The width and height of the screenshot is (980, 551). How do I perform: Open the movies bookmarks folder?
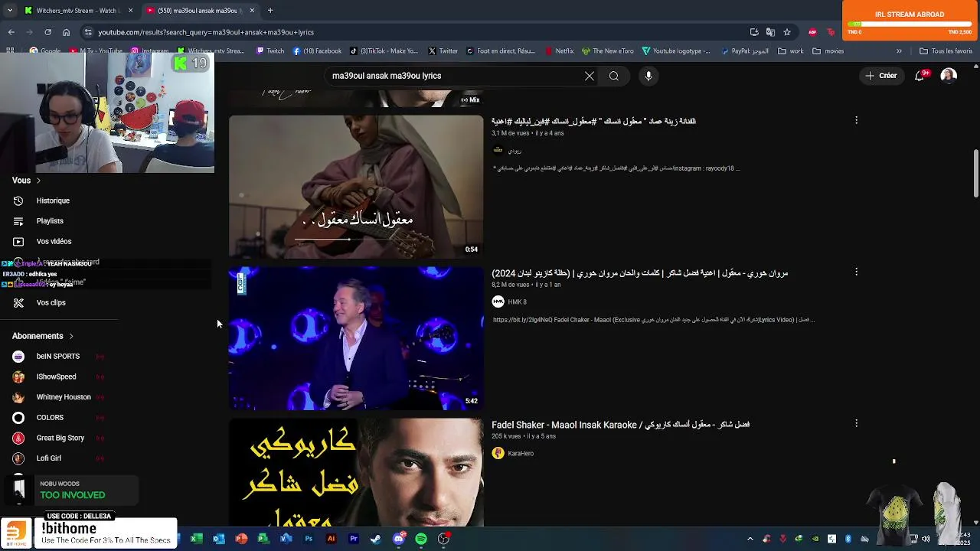pos(828,51)
